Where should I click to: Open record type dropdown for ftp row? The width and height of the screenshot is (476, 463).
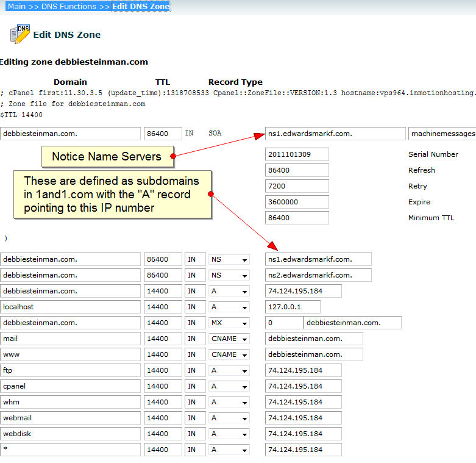click(229, 370)
